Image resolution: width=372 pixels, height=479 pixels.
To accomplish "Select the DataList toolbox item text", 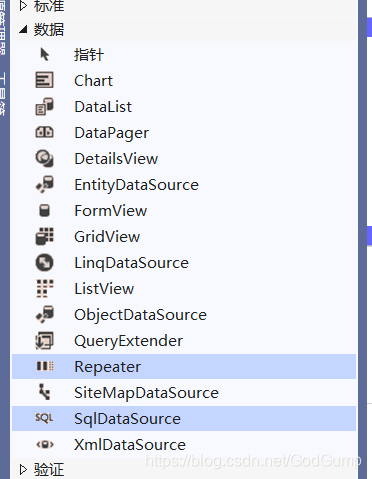I will 103,107.
